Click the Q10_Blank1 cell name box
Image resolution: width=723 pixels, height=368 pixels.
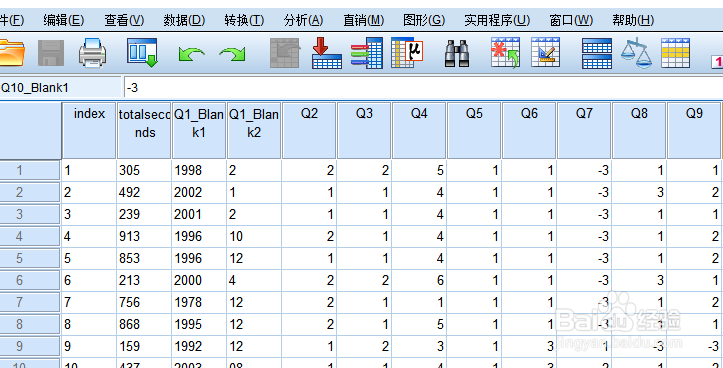tap(60, 88)
